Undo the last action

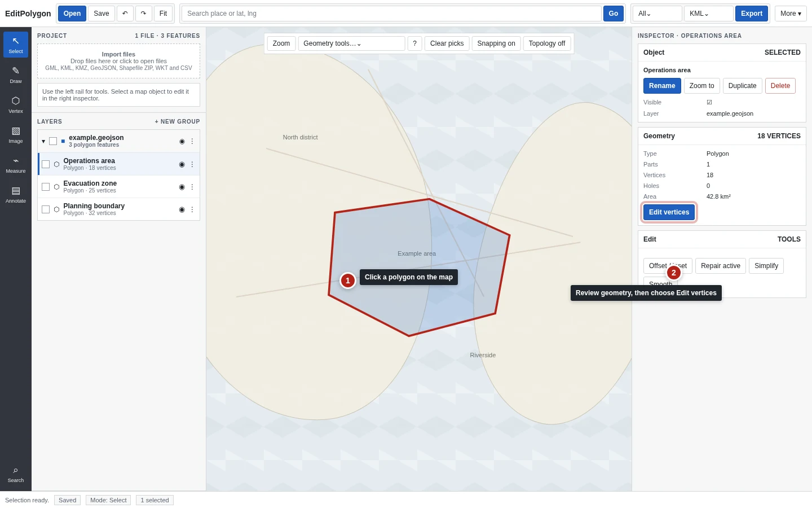pos(125,14)
